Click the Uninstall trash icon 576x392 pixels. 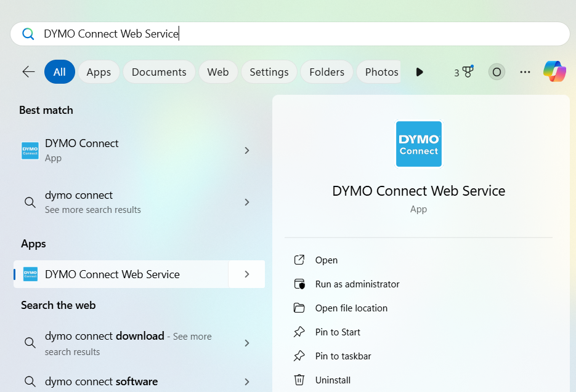coord(299,380)
